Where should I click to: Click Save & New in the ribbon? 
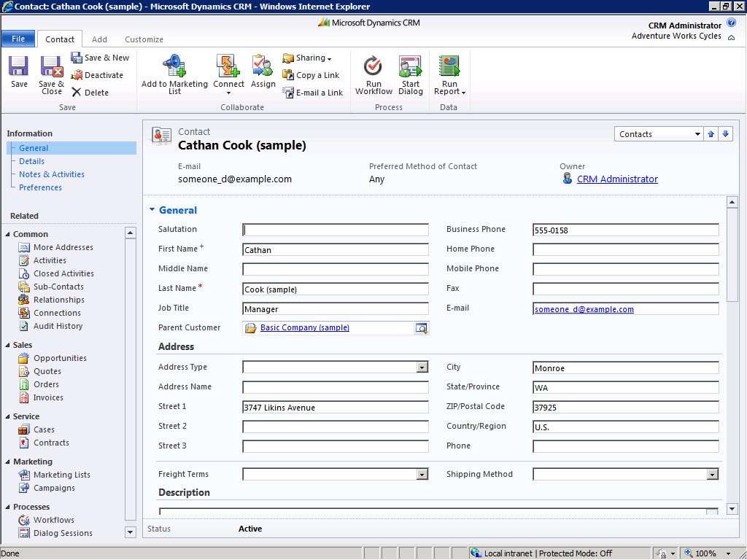tap(100, 58)
